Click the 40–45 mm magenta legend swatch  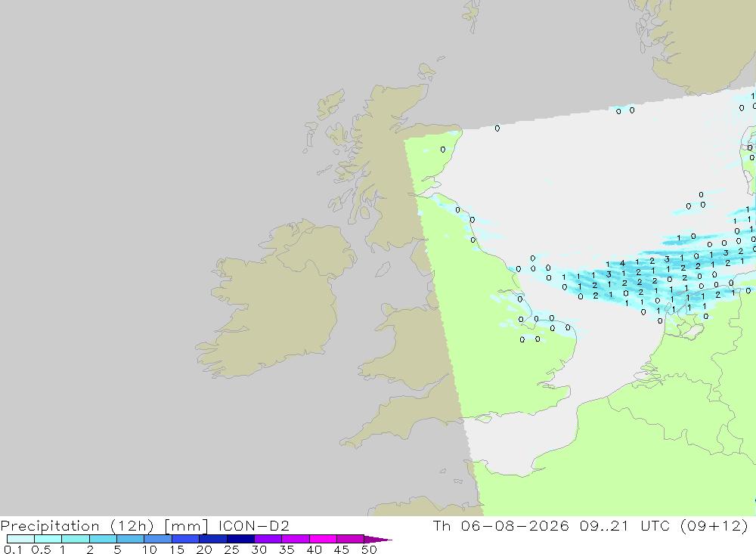[323, 539]
